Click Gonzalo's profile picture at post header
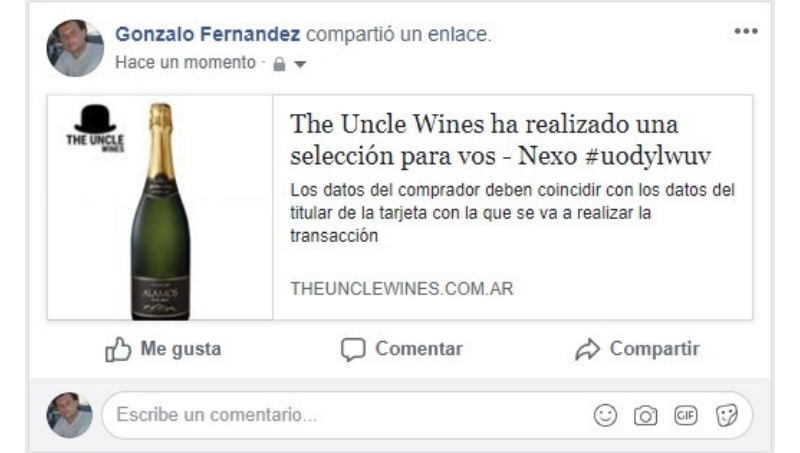 75,48
